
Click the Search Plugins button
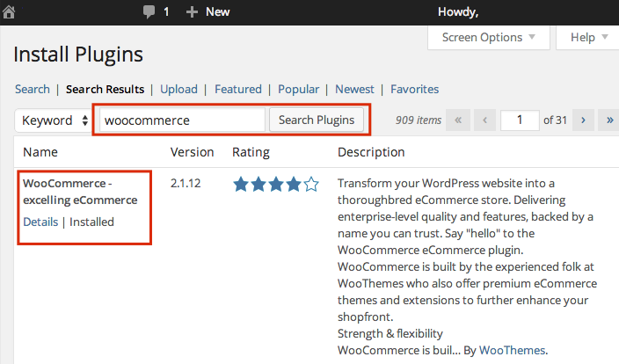[x=317, y=120]
